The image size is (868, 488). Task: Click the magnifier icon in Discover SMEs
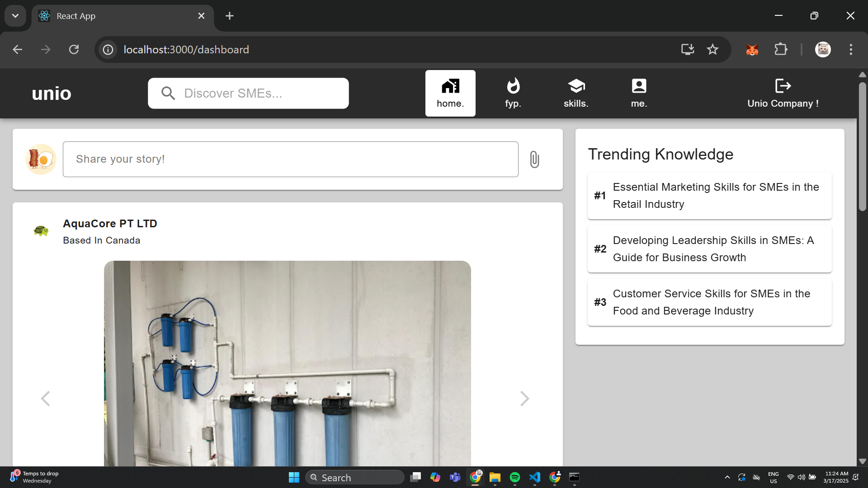[168, 94]
